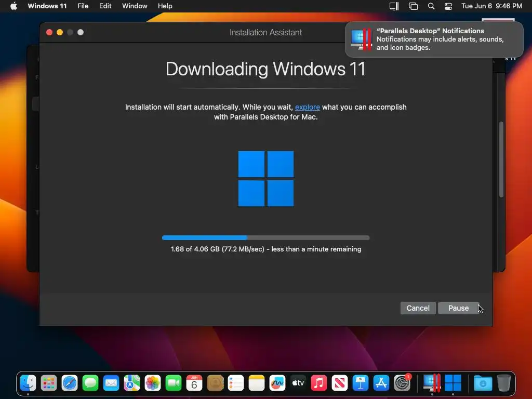The height and width of the screenshot is (399, 532).
Task: Cancel the Windows 11 download
Action: pos(418,308)
